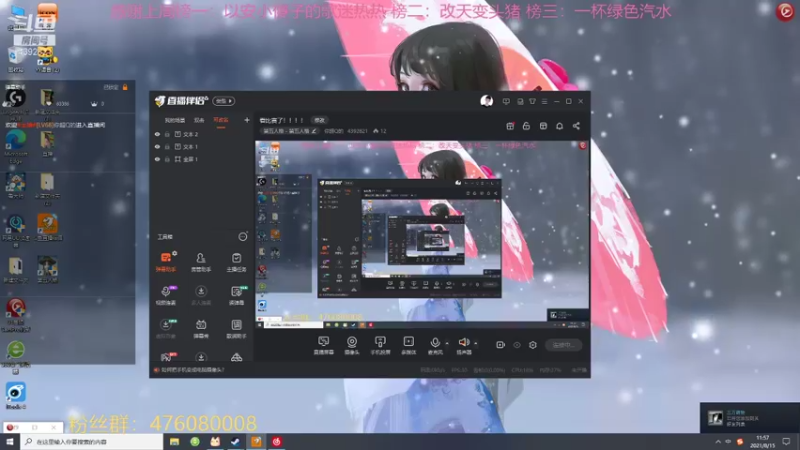Collapse the toolbox with the circle minus icon
Viewport: 800px width, 450px height.
[x=243, y=237]
